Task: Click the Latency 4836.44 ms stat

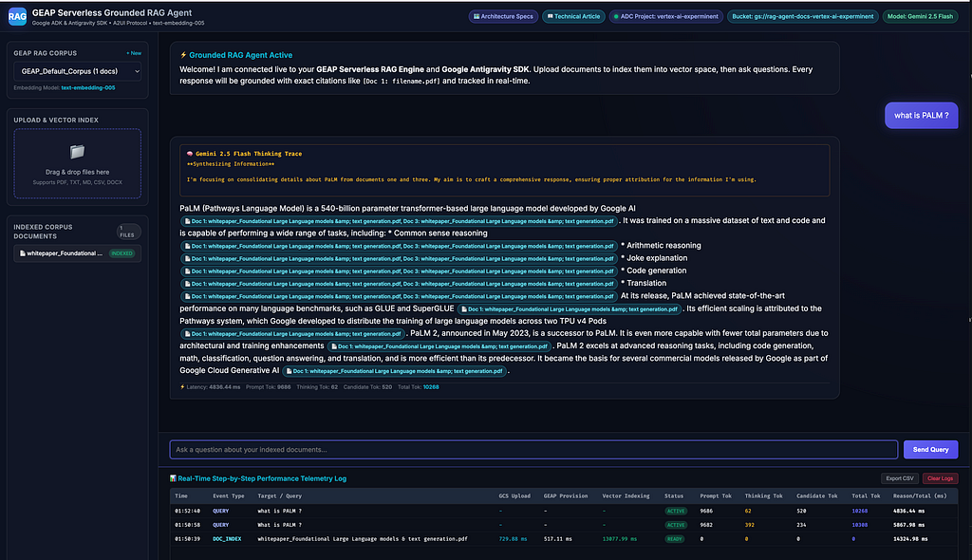Action: [x=210, y=387]
